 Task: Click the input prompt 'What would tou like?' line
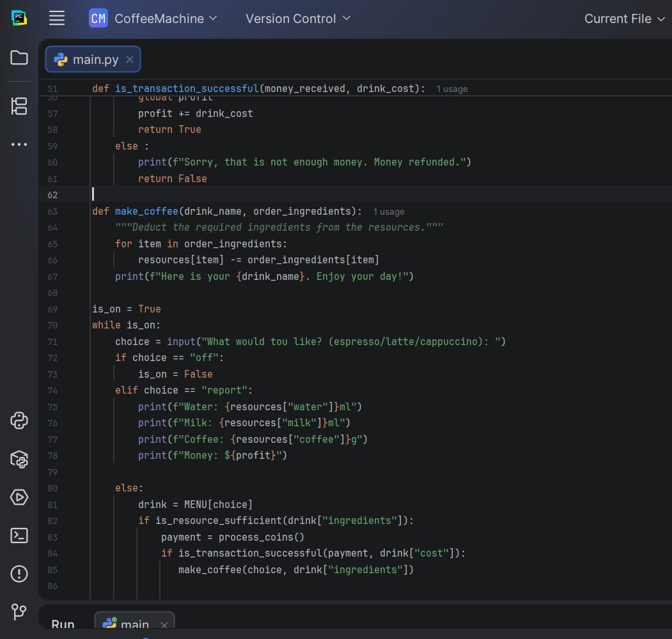310,342
